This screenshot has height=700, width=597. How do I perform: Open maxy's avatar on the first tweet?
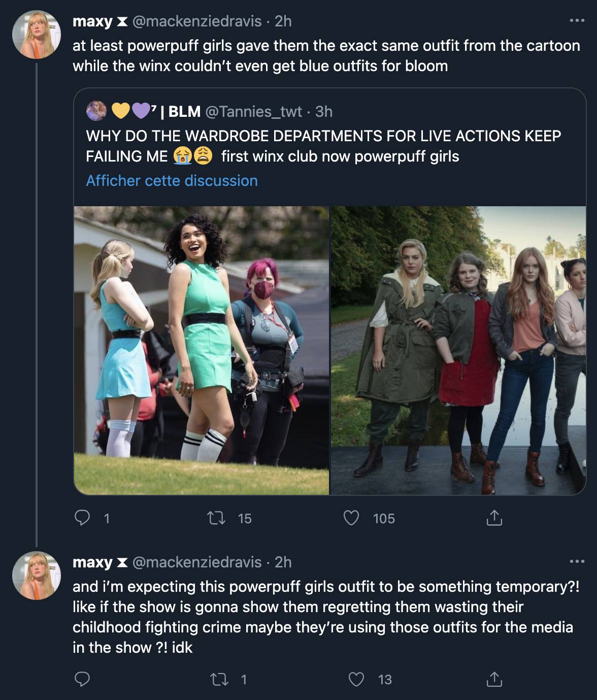tap(37, 35)
